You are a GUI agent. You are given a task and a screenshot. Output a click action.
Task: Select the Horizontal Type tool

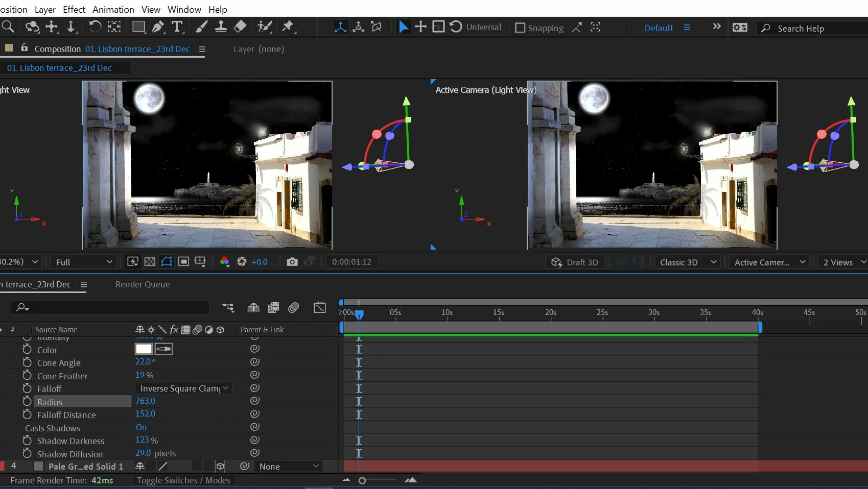pyautogui.click(x=177, y=27)
